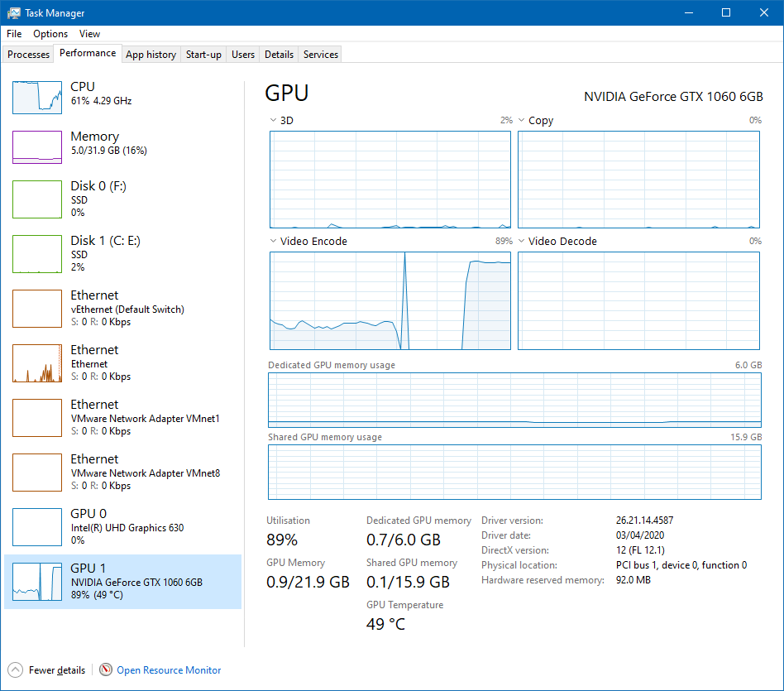
Task: Select the Video Decode dropdown arrow
Action: click(522, 241)
